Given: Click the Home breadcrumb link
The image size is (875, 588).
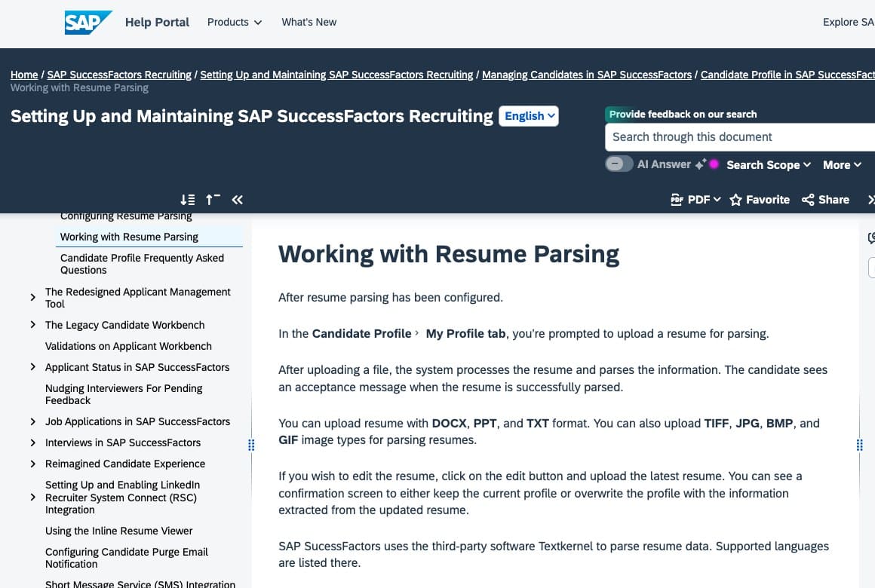Looking at the screenshot, I should (x=24, y=75).
